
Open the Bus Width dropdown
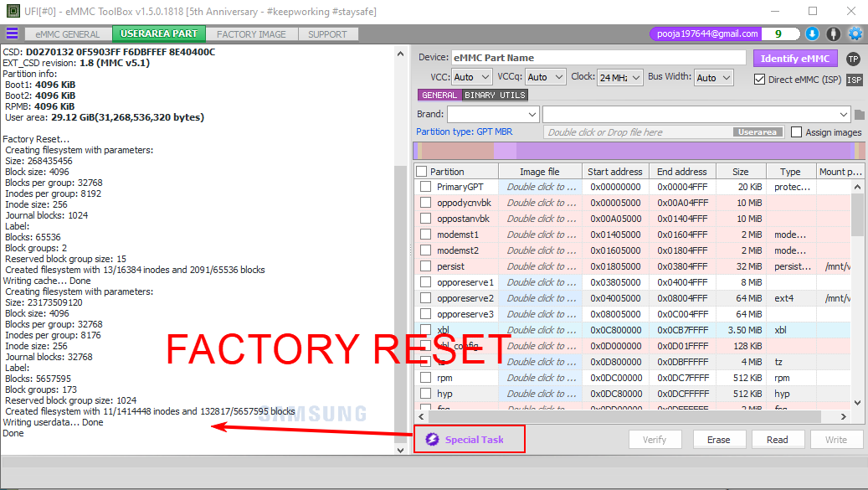coord(713,78)
